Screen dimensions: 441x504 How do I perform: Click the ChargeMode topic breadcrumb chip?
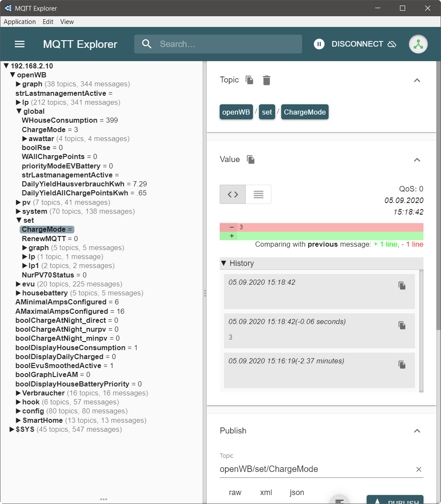point(305,112)
